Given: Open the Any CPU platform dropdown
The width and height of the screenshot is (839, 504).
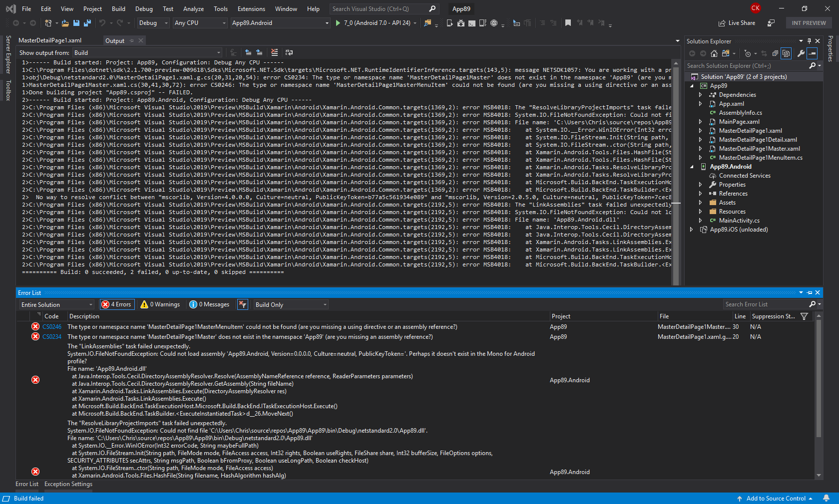Looking at the screenshot, I should [x=223, y=22].
